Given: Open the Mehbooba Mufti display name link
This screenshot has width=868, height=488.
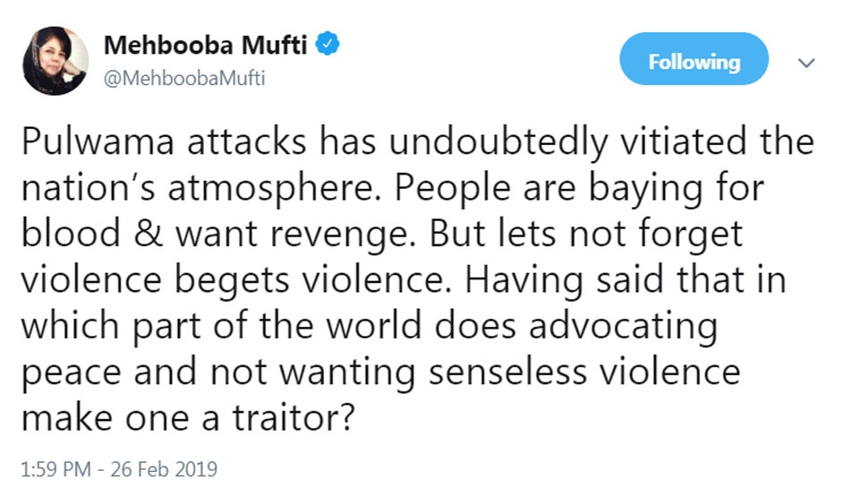Looking at the screenshot, I should (x=207, y=45).
